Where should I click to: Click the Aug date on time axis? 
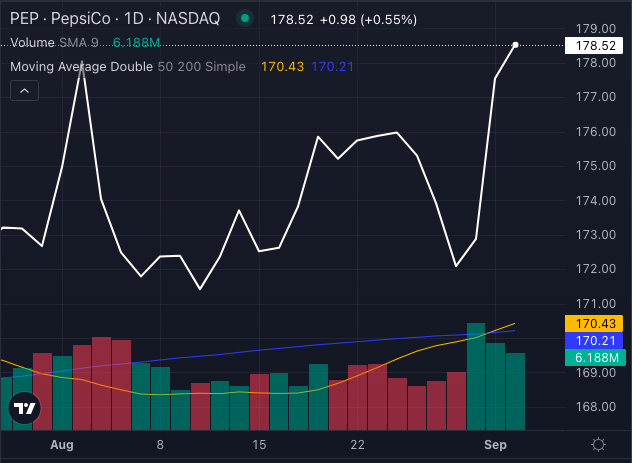pyautogui.click(x=62, y=444)
